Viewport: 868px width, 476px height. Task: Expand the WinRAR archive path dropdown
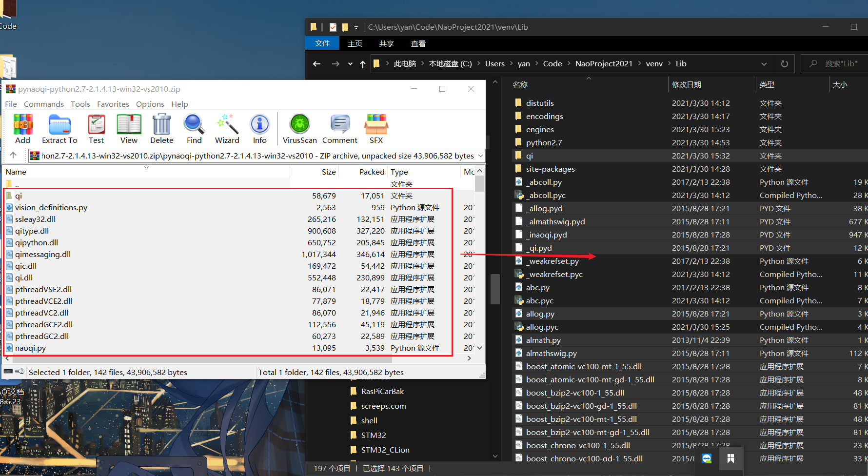480,156
